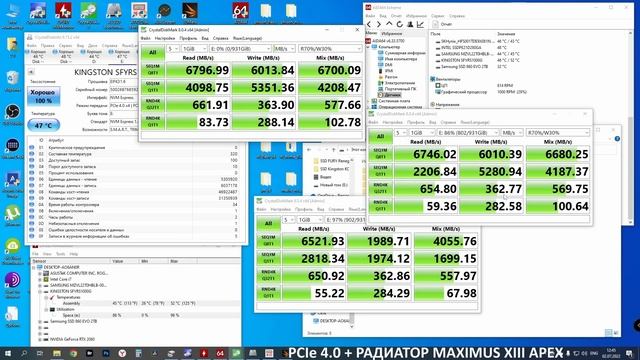Expand NVIDIA GeForce RTX 2080 node in HWMonitor

tap(40, 339)
